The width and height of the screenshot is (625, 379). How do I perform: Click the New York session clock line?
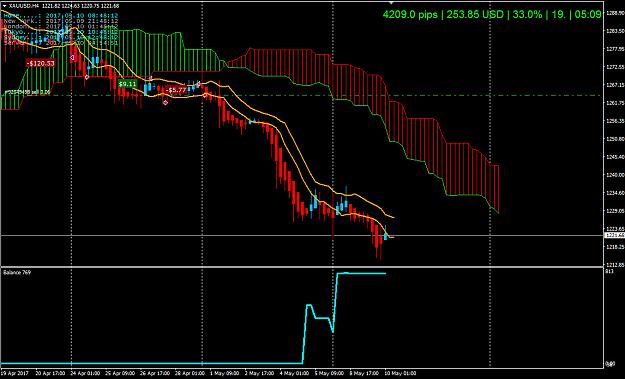(x=61, y=21)
